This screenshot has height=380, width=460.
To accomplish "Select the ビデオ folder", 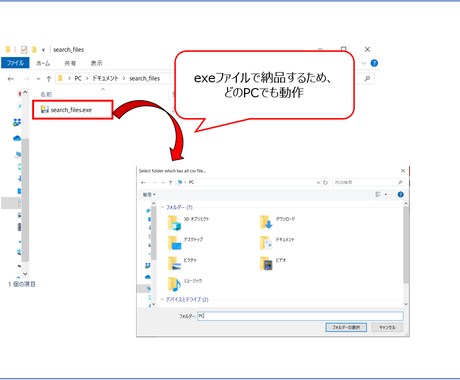I will (x=273, y=263).
